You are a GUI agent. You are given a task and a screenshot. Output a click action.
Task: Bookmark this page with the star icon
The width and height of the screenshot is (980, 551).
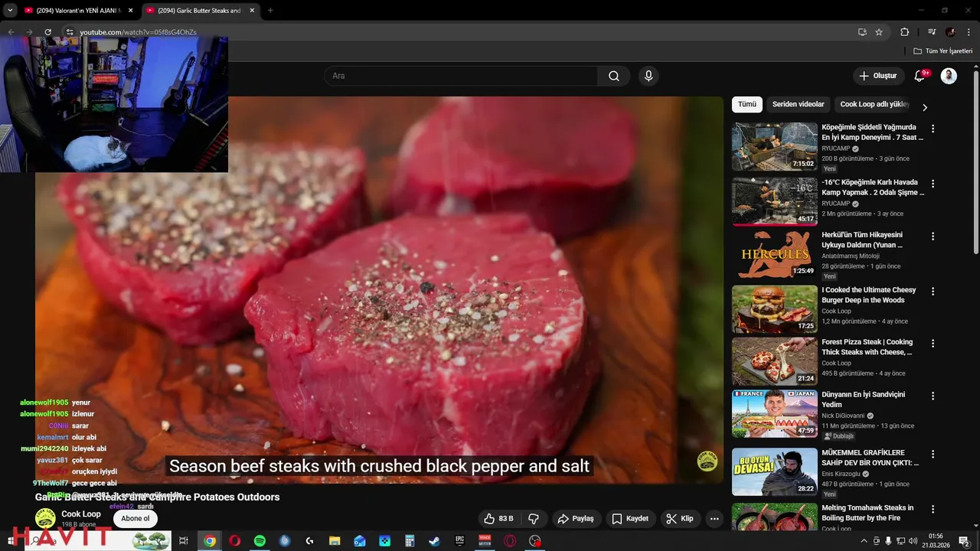click(x=879, y=32)
